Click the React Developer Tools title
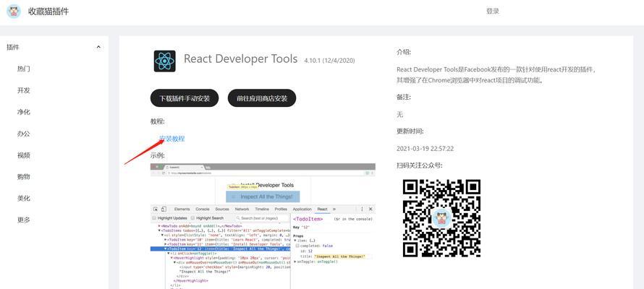The width and height of the screenshot is (644, 289). click(x=241, y=59)
